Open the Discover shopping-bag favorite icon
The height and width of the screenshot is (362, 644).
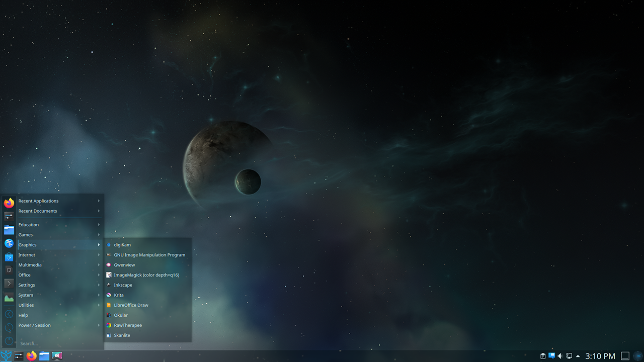(9, 257)
